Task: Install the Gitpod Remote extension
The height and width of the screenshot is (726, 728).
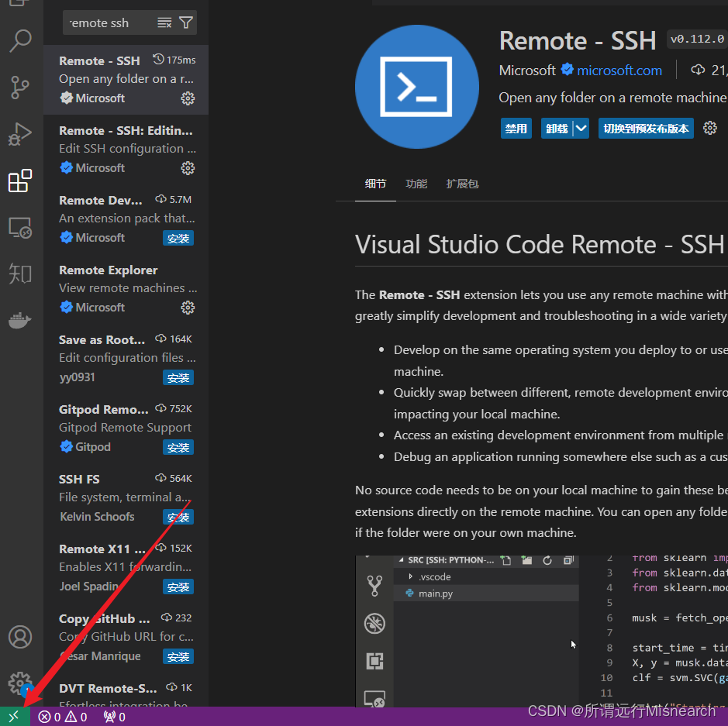Action: click(178, 448)
